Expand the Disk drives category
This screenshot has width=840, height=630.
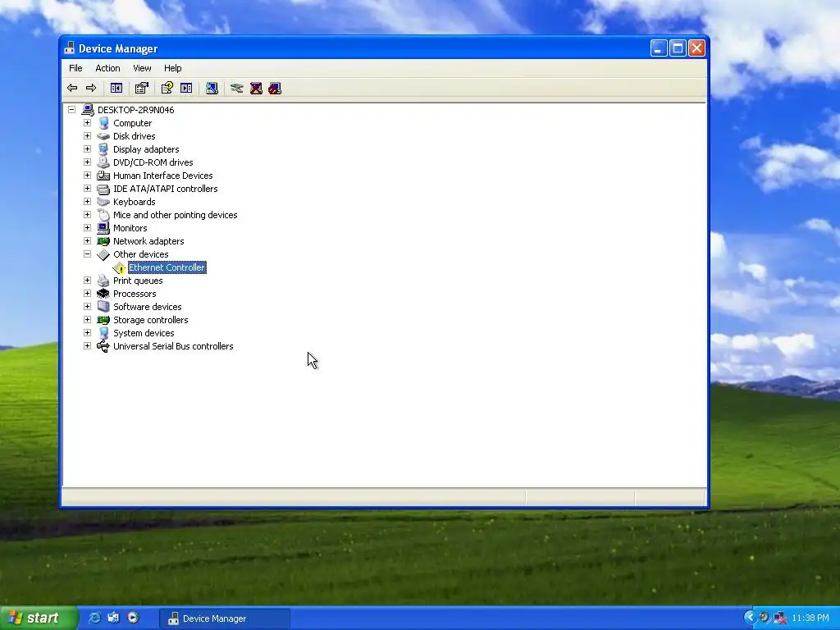coord(87,136)
